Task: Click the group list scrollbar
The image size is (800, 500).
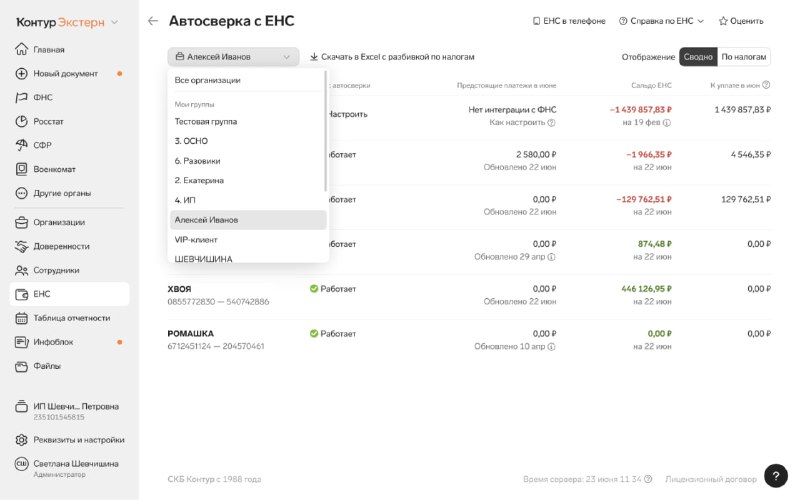Action: pyautogui.click(x=325, y=131)
